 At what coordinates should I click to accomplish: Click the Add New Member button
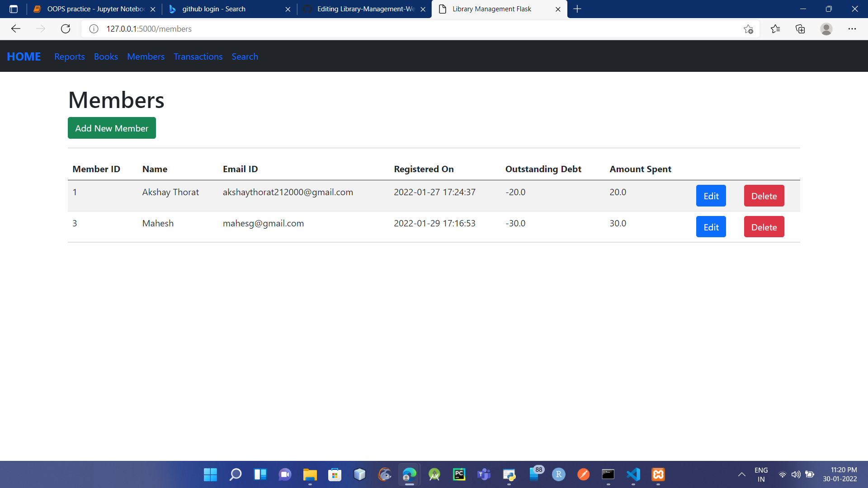112,128
